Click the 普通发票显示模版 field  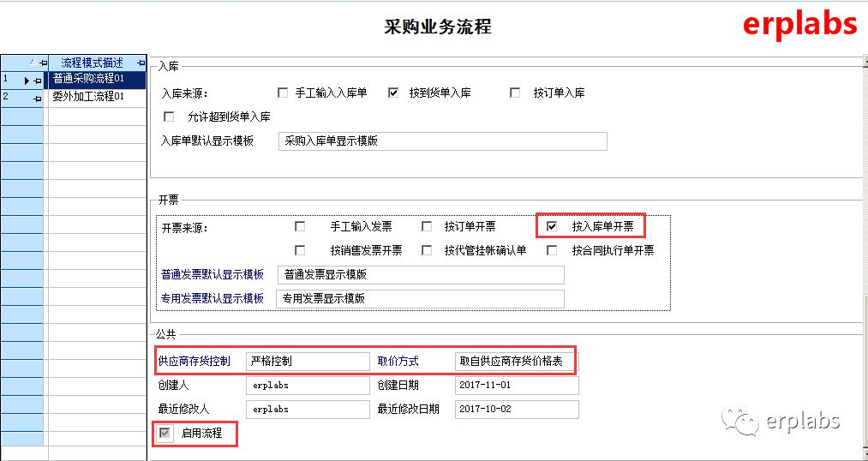(x=421, y=274)
